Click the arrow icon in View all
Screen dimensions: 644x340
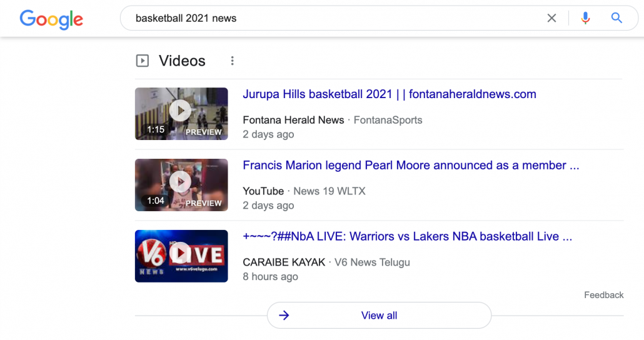tap(284, 316)
